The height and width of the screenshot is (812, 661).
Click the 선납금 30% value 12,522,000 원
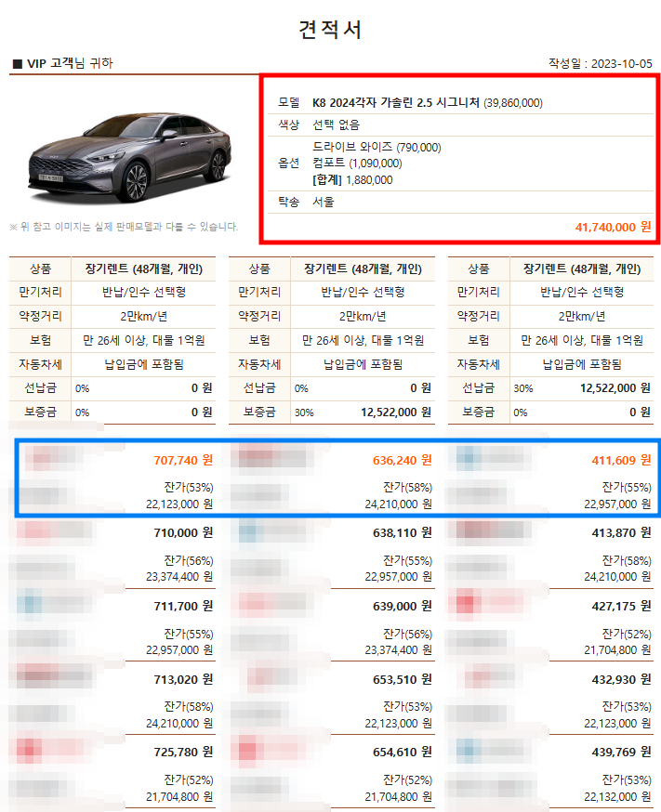tap(615, 388)
